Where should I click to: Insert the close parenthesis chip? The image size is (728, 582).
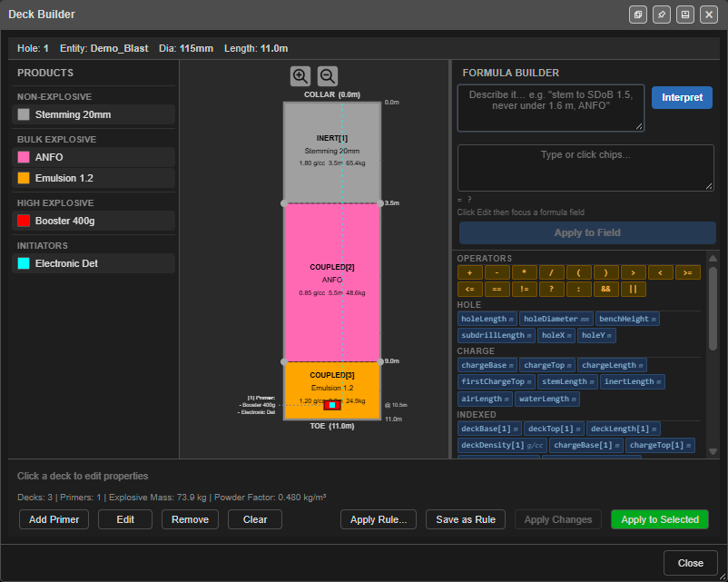click(x=605, y=272)
